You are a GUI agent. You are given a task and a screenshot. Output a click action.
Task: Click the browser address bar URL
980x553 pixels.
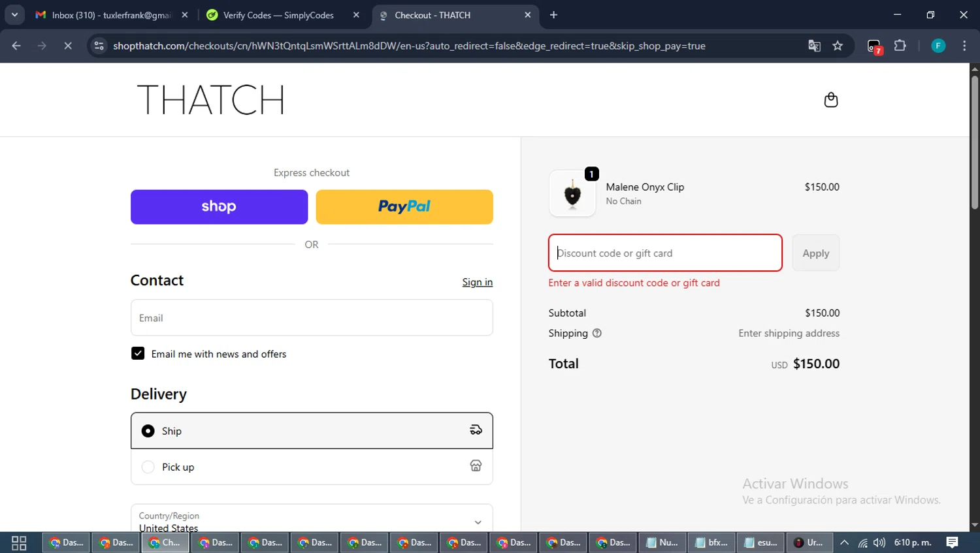tap(409, 46)
